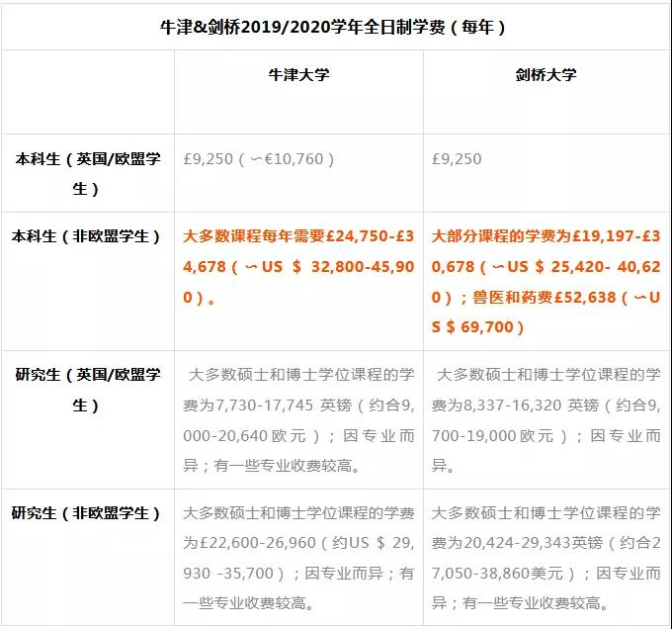Click Cambridge text 费为20,424-29,343英镑
This screenshot has height=629, width=672.
coord(517,543)
